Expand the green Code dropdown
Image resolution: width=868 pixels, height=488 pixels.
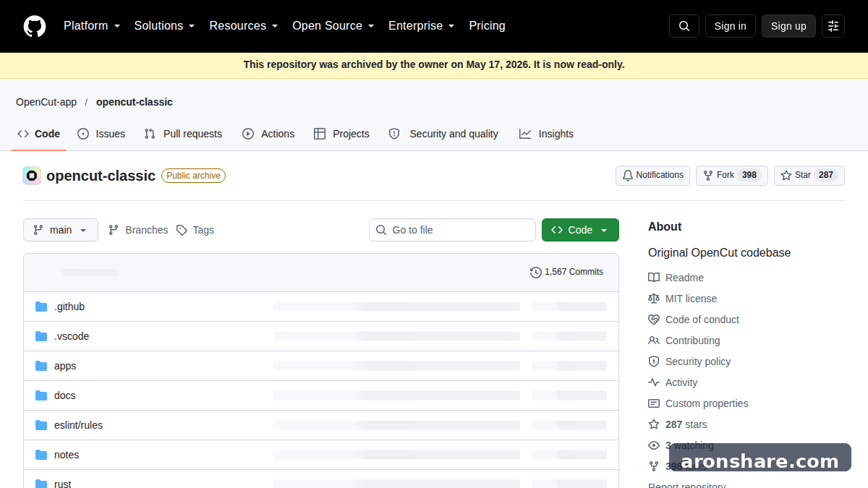pos(580,230)
